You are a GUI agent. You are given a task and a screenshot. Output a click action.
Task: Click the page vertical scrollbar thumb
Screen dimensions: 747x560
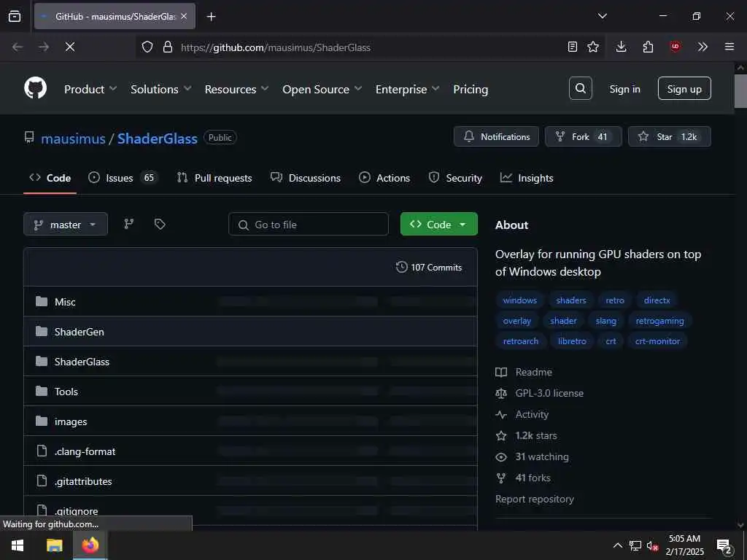740,91
